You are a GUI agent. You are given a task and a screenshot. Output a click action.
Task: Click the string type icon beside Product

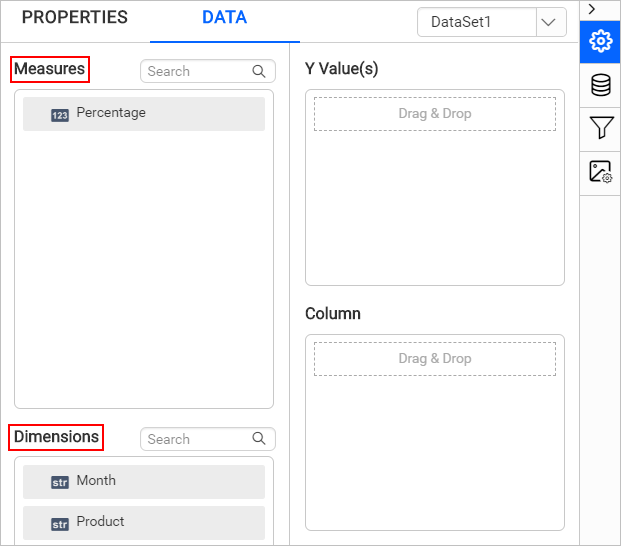(x=60, y=523)
